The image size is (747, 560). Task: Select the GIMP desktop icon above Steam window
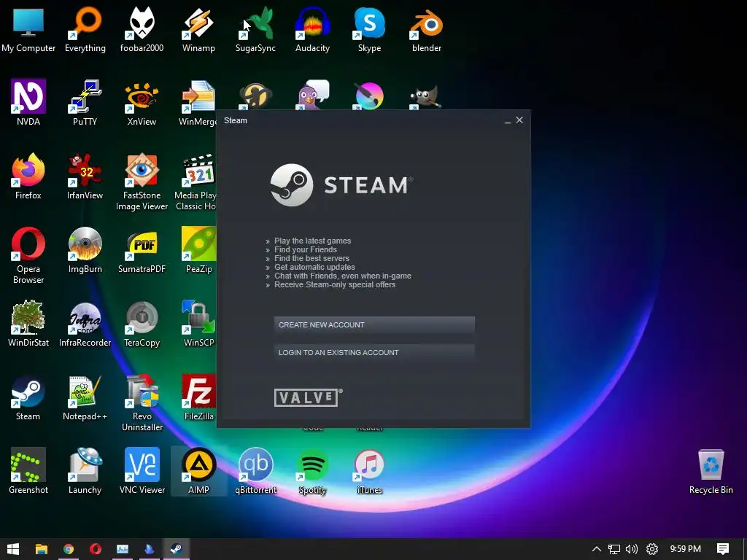click(x=425, y=97)
